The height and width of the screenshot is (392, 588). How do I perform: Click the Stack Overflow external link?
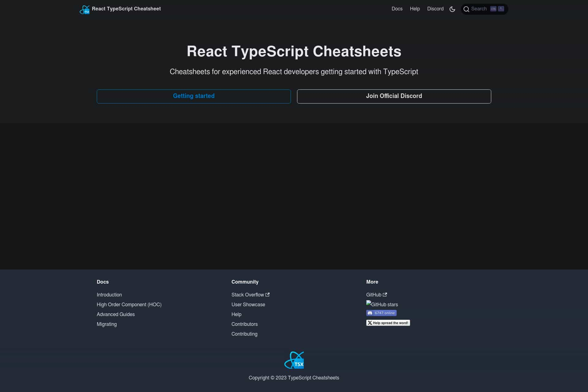click(250, 295)
